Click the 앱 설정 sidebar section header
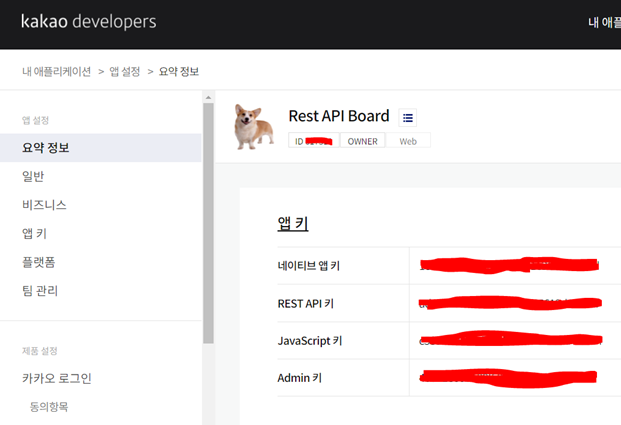Image resolution: width=621 pixels, height=425 pixels. point(35,120)
